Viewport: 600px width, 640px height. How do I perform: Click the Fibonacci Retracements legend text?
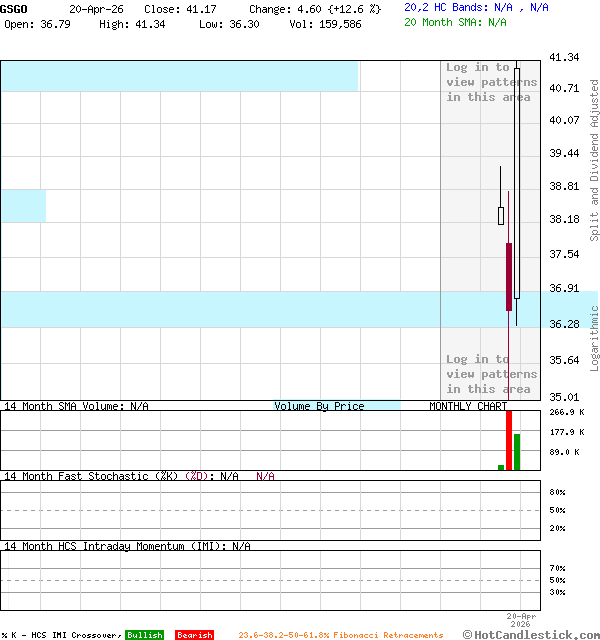(340, 635)
